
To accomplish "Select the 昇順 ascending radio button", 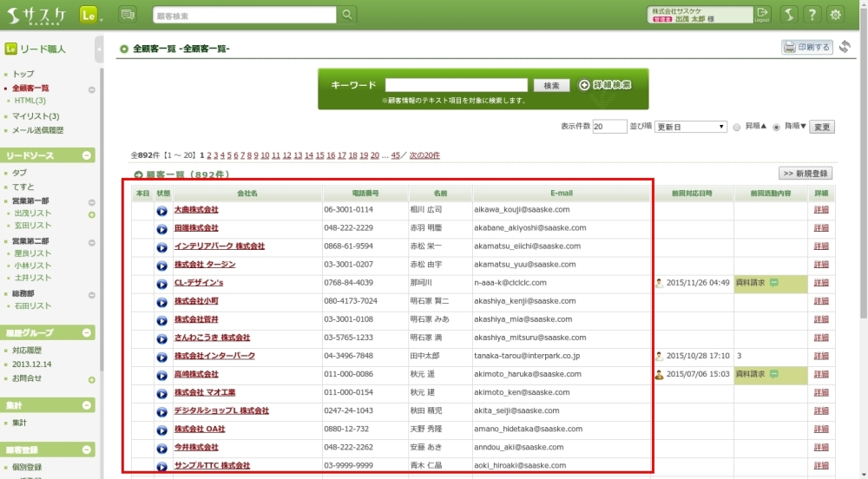I will point(738,127).
